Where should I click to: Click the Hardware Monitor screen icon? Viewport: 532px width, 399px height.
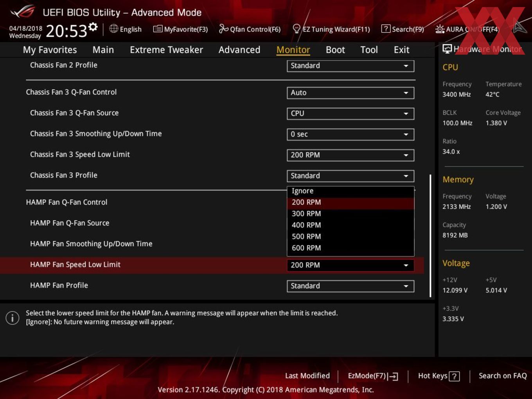point(447,49)
